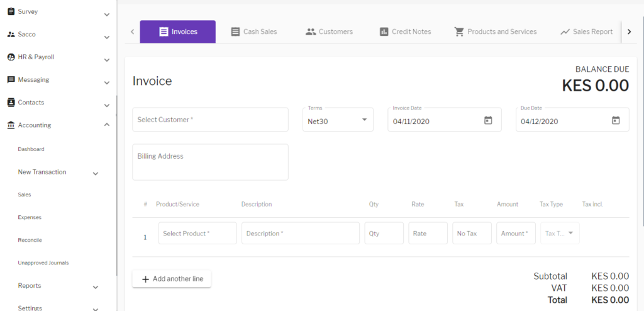Expand the New Transaction submenu
The height and width of the screenshot is (311, 644).
(96, 173)
